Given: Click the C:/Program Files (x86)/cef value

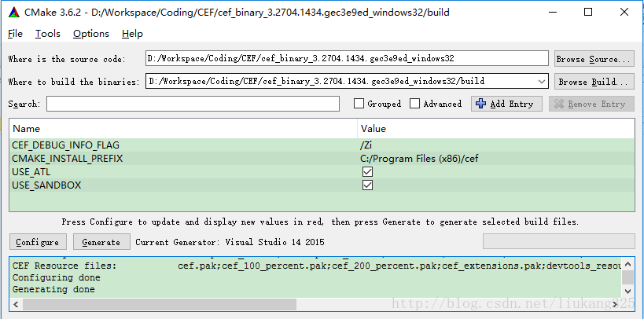Looking at the screenshot, I should click(x=419, y=158).
